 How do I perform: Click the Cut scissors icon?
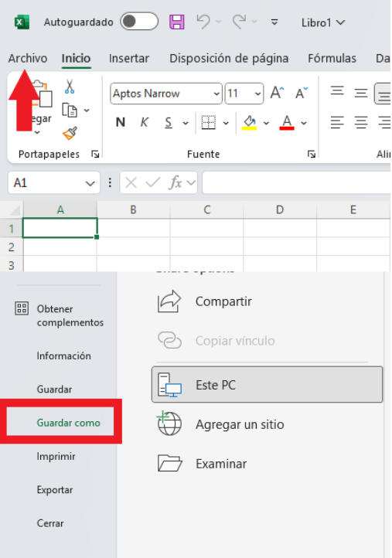tap(70, 87)
